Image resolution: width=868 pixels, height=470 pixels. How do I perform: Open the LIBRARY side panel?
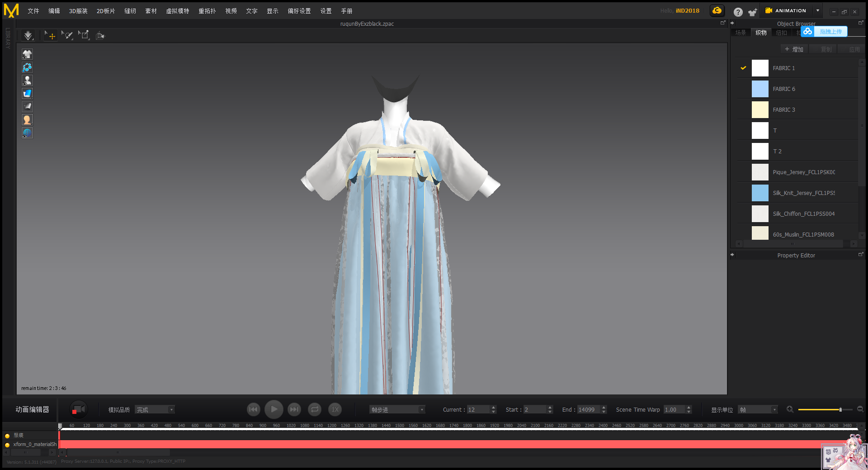click(8, 38)
